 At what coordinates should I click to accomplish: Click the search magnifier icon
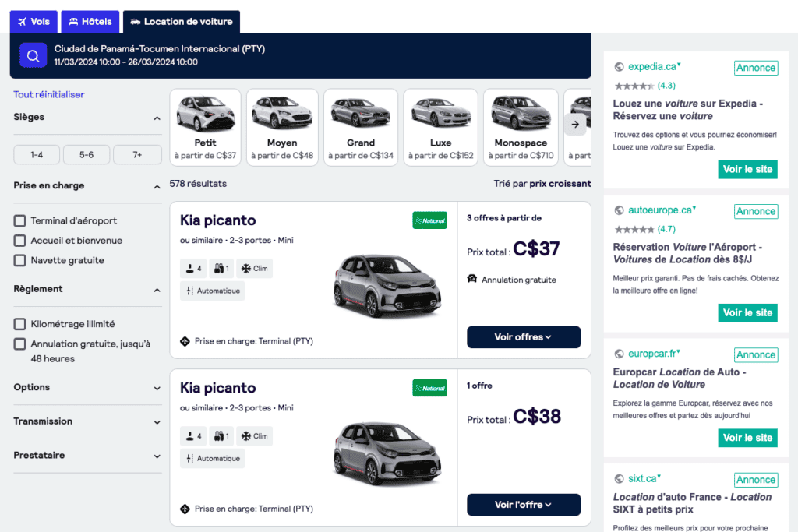point(31,56)
